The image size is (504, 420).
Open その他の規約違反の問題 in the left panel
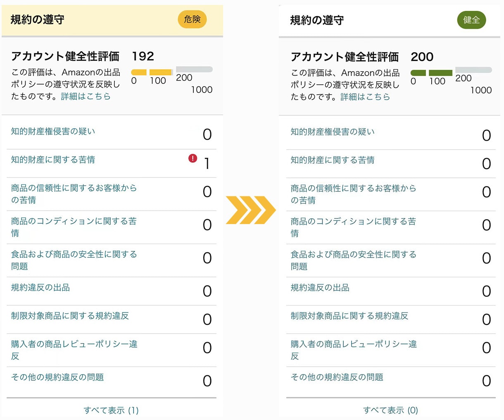point(57,377)
